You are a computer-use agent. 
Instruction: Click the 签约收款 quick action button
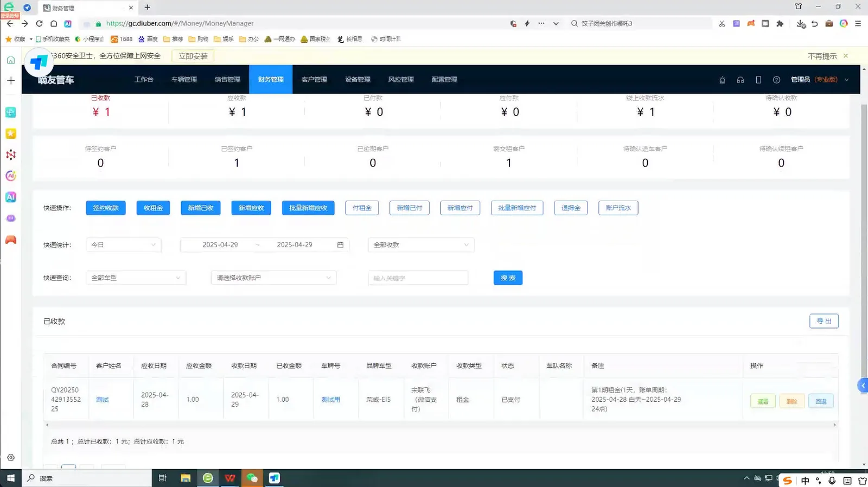coord(106,208)
